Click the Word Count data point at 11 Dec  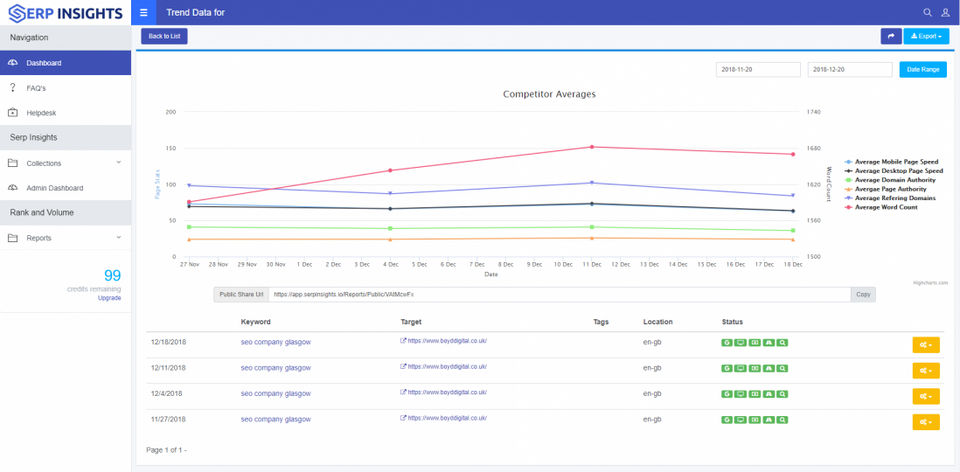point(591,147)
